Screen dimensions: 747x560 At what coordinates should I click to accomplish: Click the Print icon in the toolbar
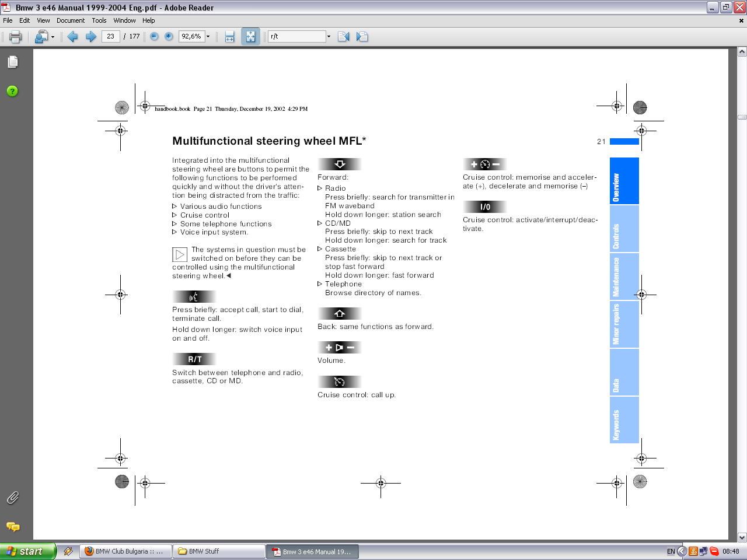pos(15,37)
